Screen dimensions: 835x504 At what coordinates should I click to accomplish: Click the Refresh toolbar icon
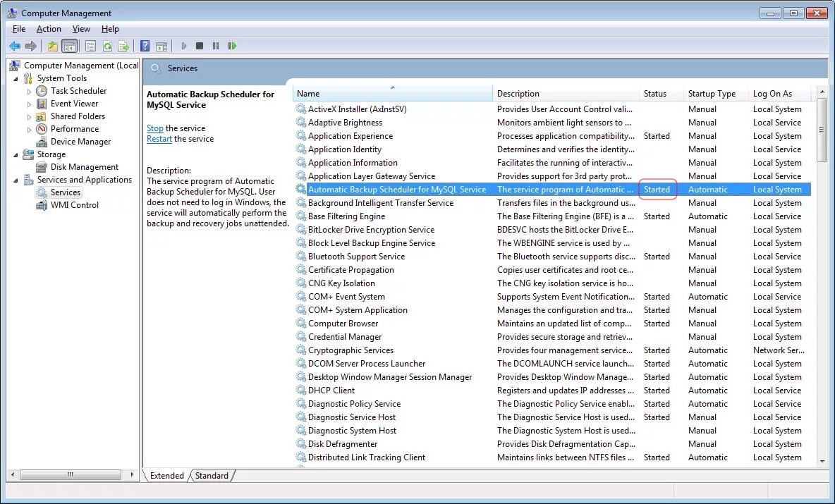[x=107, y=45]
